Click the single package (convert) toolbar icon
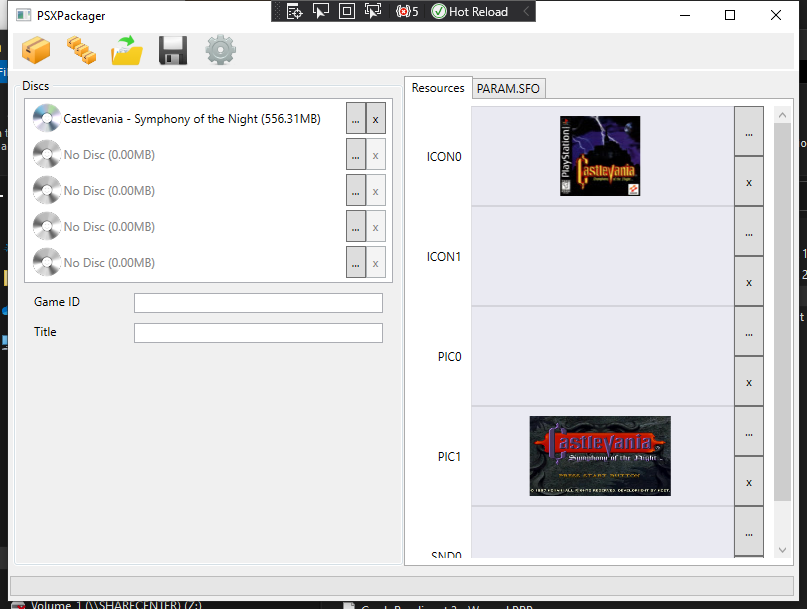The width and height of the screenshot is (807, 609). [x=36, y=50]
